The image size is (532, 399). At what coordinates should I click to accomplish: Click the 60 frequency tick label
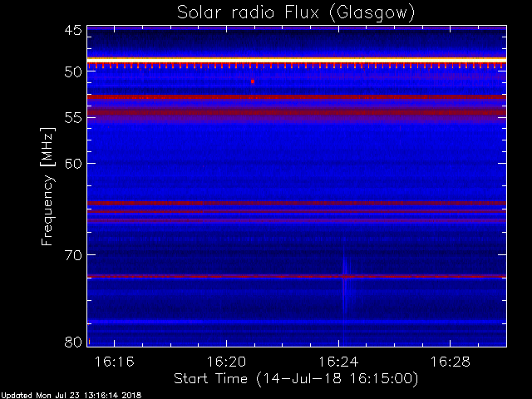coord(73,164)
